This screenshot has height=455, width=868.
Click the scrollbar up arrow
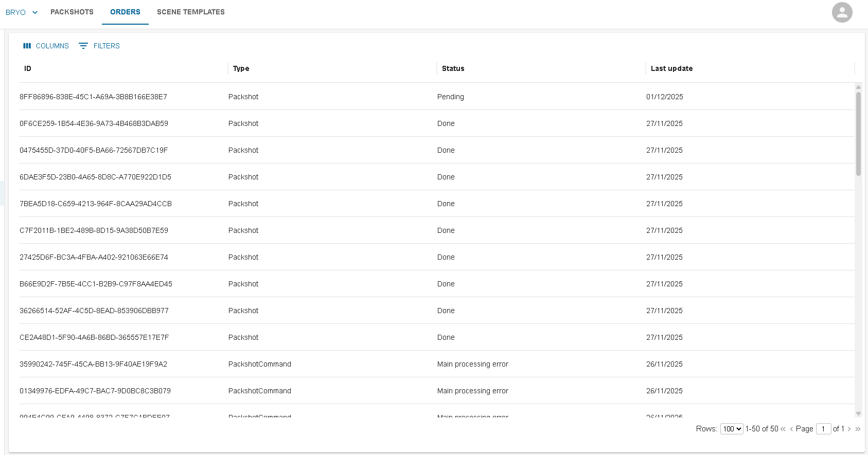858,87
